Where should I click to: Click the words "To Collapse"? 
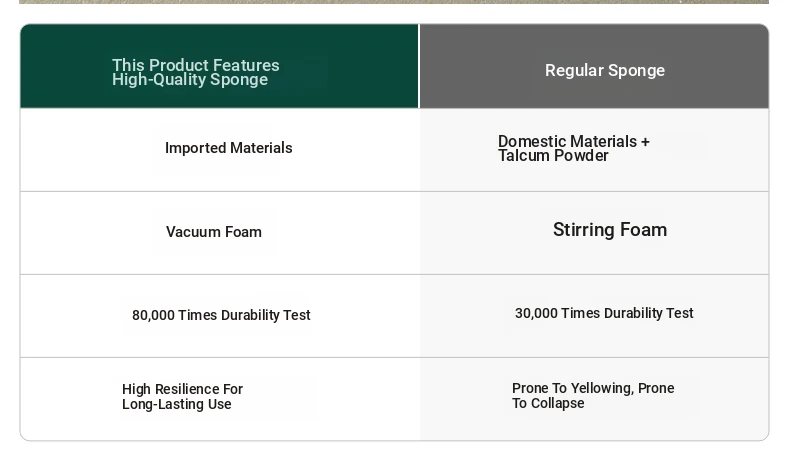(x=548, y=403)
